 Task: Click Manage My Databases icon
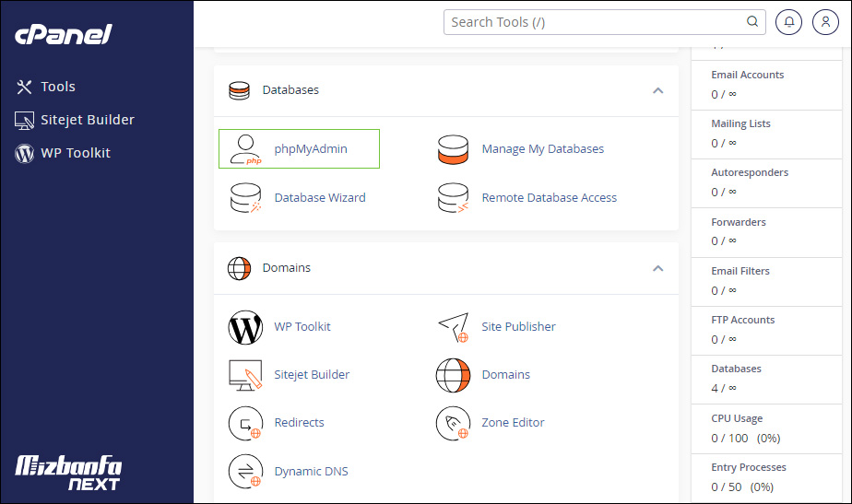pyautogui.click(x=453, y=149)
